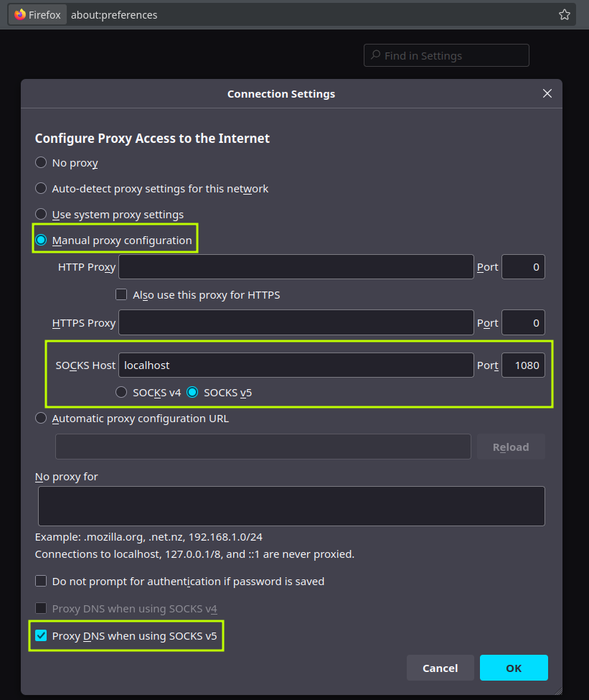Click the HTTP Proxy host field
Viewport: 589px width, 700px height.
click(x=296, y=266)
